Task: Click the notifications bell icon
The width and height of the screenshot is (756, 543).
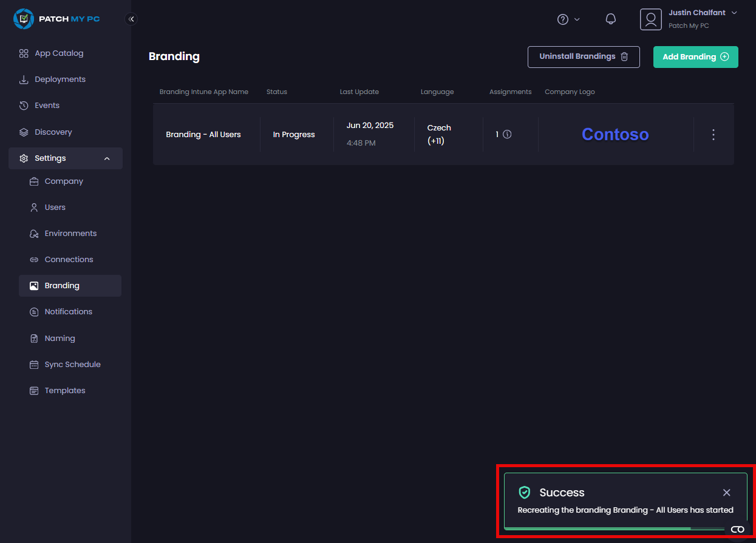Action: (611, 19)
